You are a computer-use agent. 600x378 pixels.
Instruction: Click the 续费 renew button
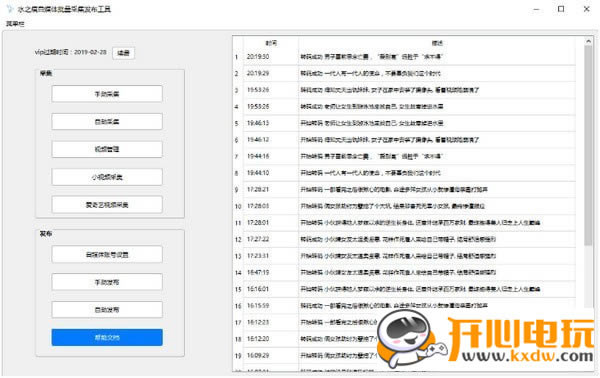click(x=123, y=53)
